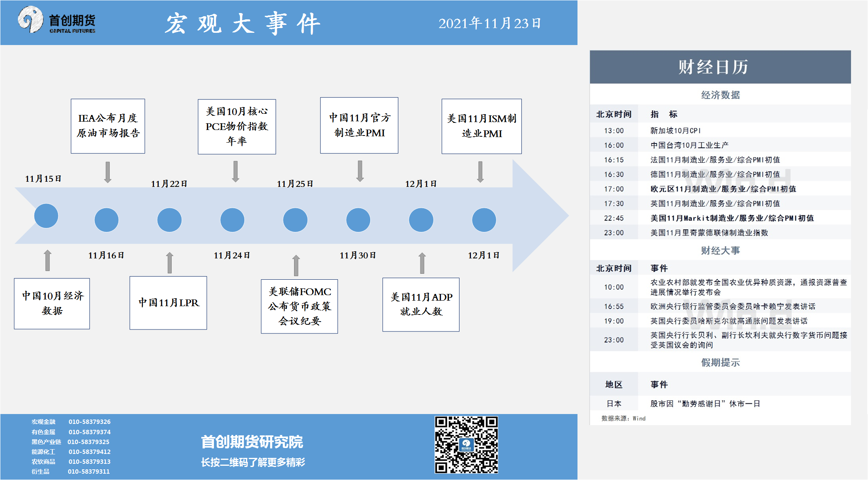Click the timeline circle under 11月22日
Viewport: 868px width, 480px height.
click(169, 220)
